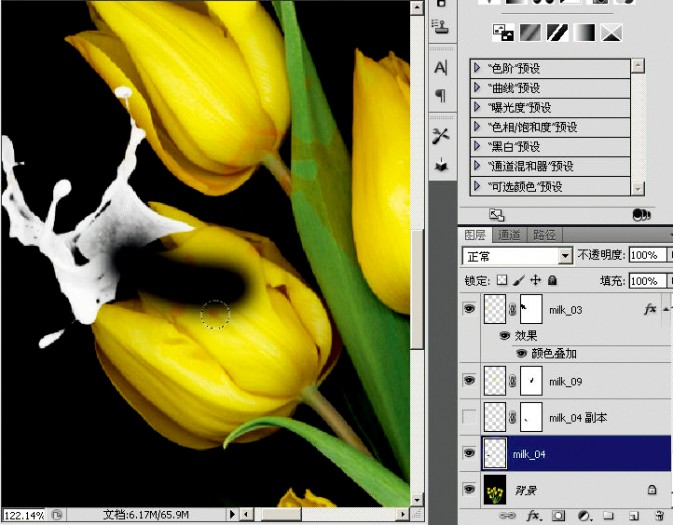Image resolution: width=673 pixels, height=525 pixels.
Task: Click the Invert adjustment icon
Action: point(502,33)
